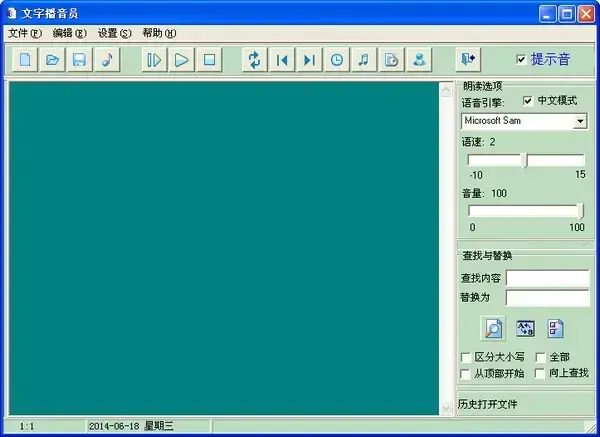
Task: Enable the 全部 checkbox
Action: click(x=540, y=357)
